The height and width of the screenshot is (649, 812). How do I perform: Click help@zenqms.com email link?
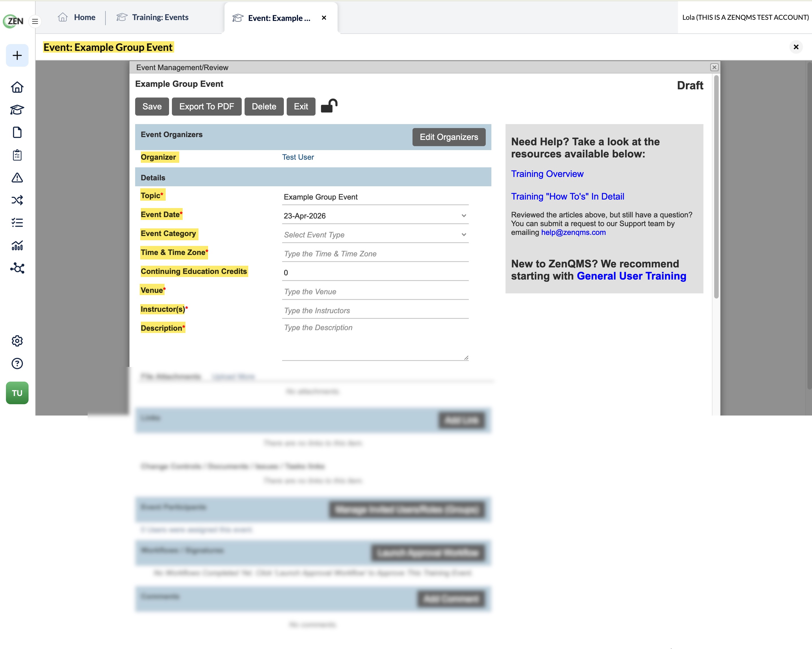click(x=573, y=232)
